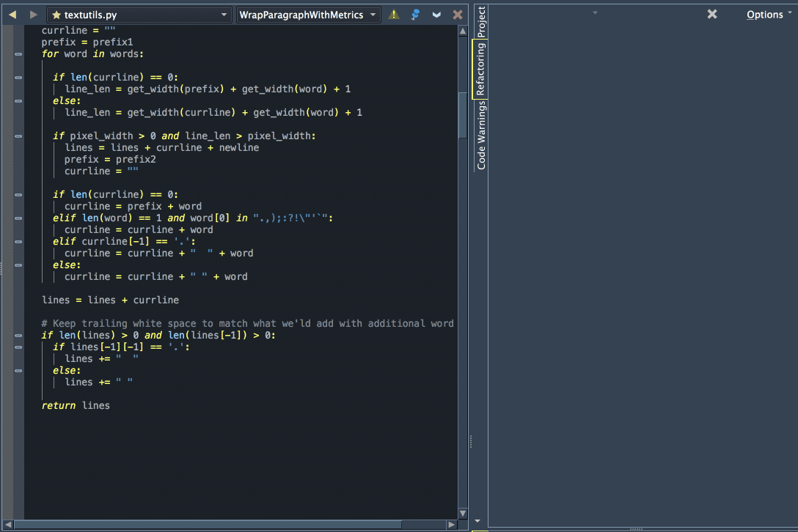The width and height of the screenshot is (798, 532).
Task: Click the 'prefix = prefix1' code line
Action: click(x=87, y=43)
